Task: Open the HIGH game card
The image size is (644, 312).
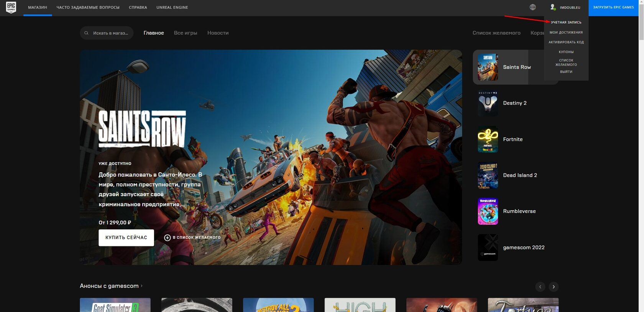Action: pyautogui.click(x=360, y=305)
